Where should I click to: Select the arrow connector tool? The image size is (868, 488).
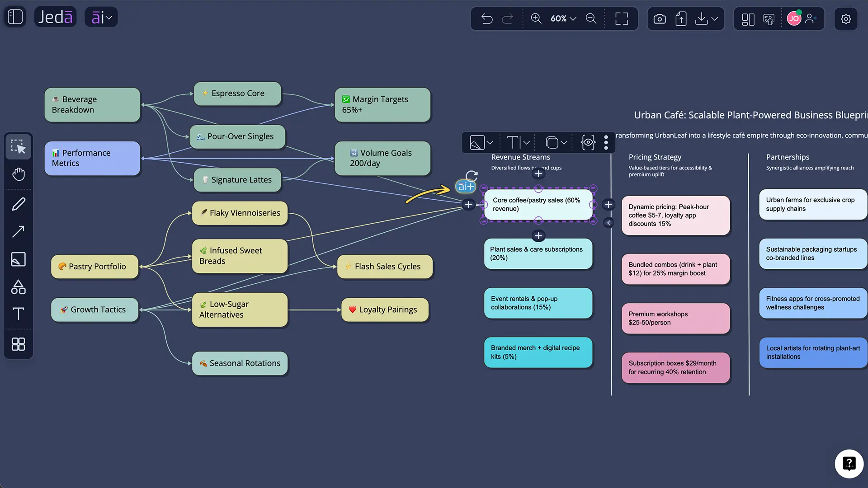coord(19,232)
